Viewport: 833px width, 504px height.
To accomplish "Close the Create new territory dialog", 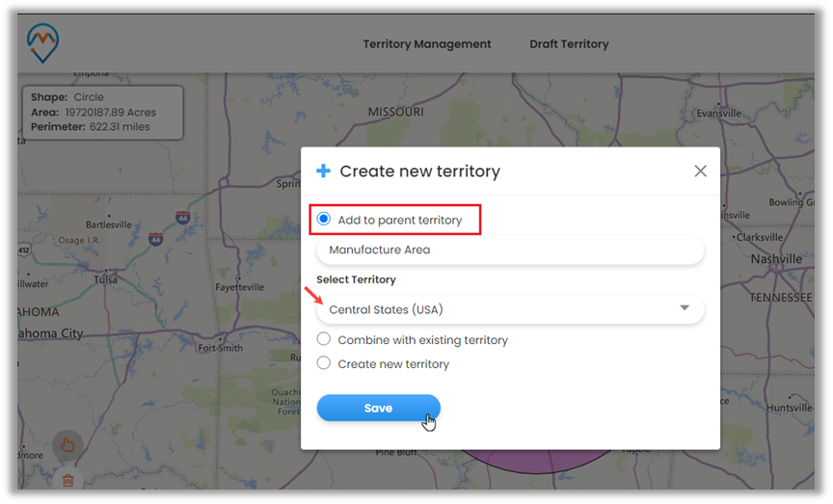I will tap(700, 172).
